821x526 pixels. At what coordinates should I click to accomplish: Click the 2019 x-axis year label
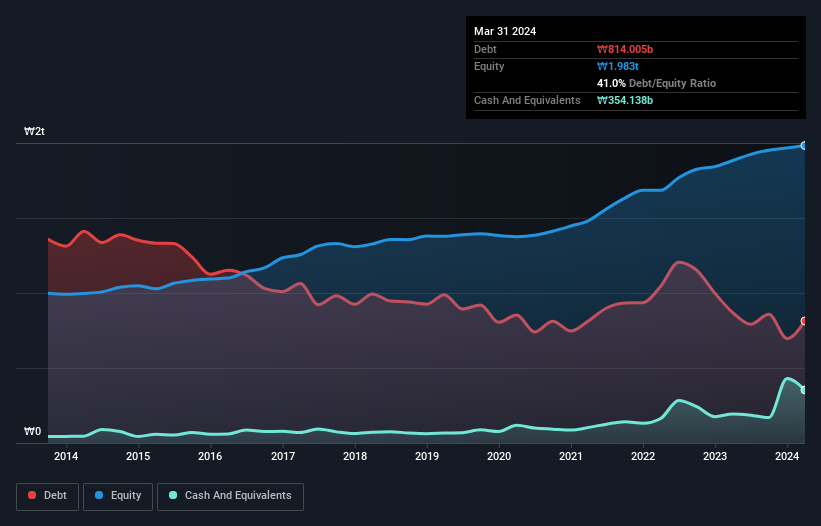point(427,456)
